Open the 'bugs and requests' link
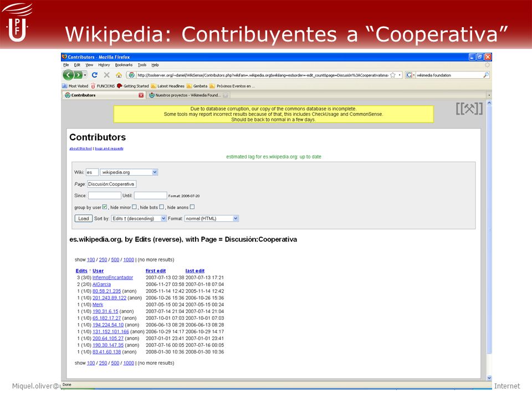Screen dimensions: 532x399 tap(109, 149)
